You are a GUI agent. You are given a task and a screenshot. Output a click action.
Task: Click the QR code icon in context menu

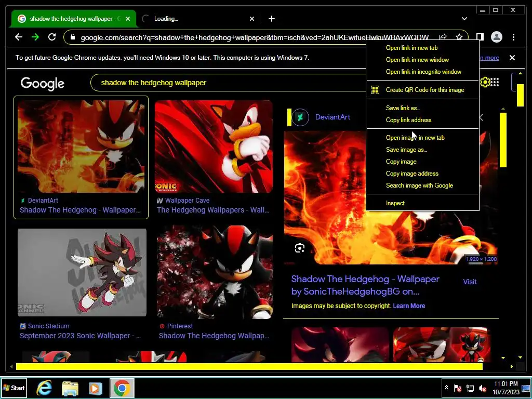[x=375, y=90]
